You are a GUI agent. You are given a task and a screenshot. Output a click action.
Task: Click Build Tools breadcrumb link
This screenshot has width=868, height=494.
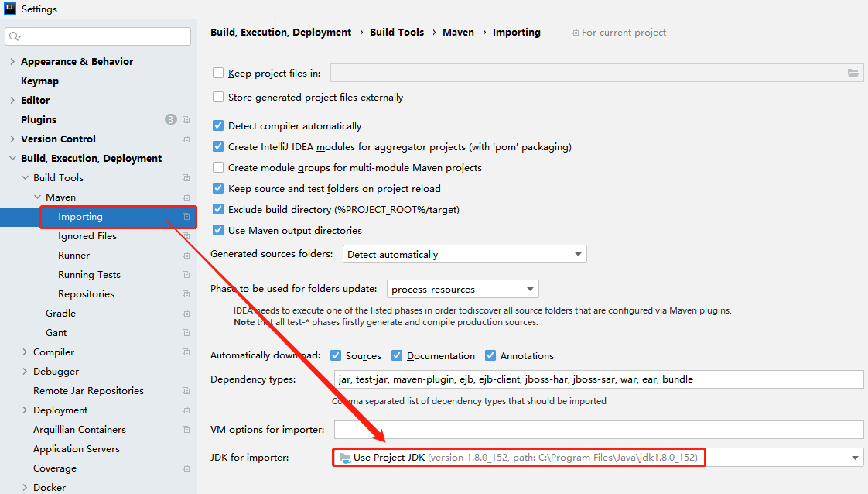click(x=397, y=32)
